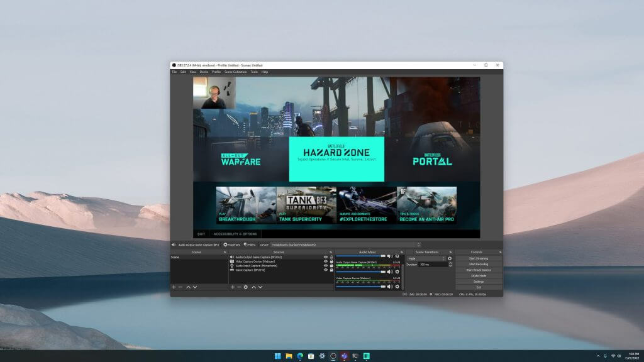Show hidden system tray icons chevron
This screenshot has width=644, height=362.
coord(598,356)
